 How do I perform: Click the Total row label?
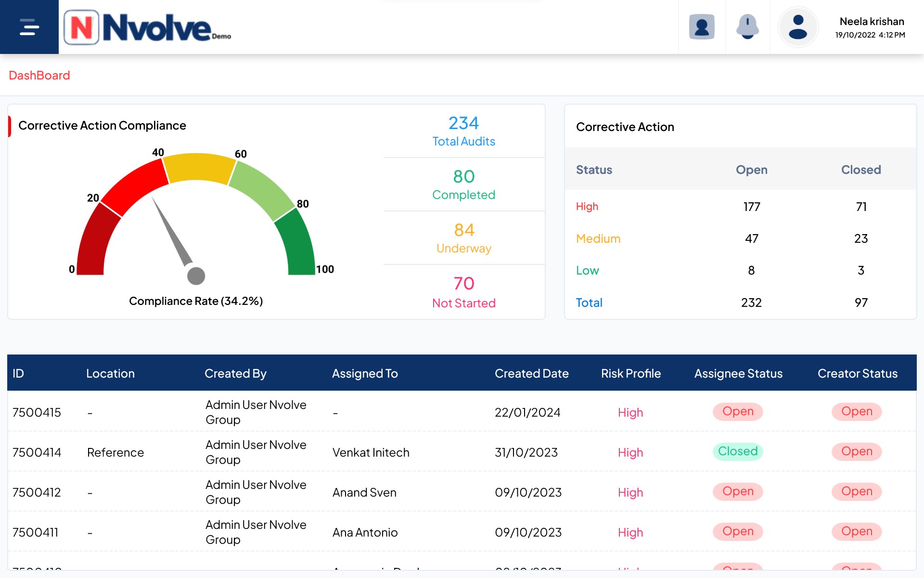click(589, 303)
